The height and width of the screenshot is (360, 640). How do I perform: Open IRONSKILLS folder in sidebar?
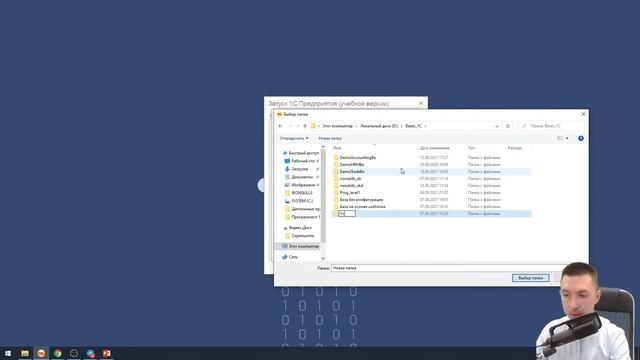click(299, 193)
